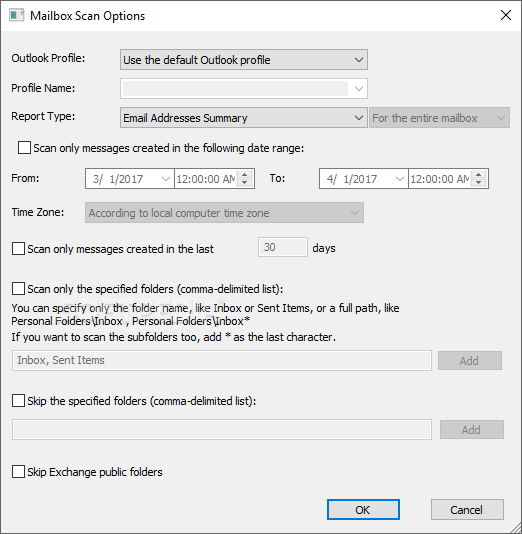Viewport: 522px width, 534px height.
Task: Increase the From time with up spinner
Action: point(244,174)
